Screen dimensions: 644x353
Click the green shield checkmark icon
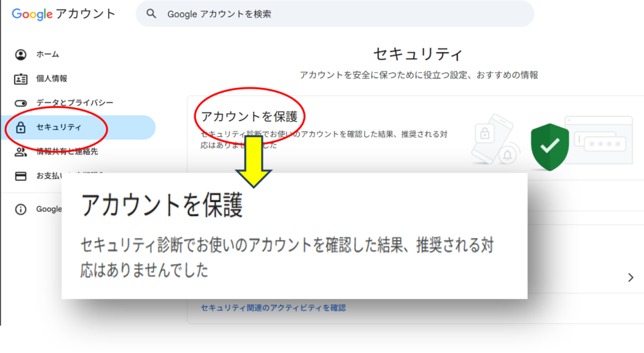click(549, 147)
